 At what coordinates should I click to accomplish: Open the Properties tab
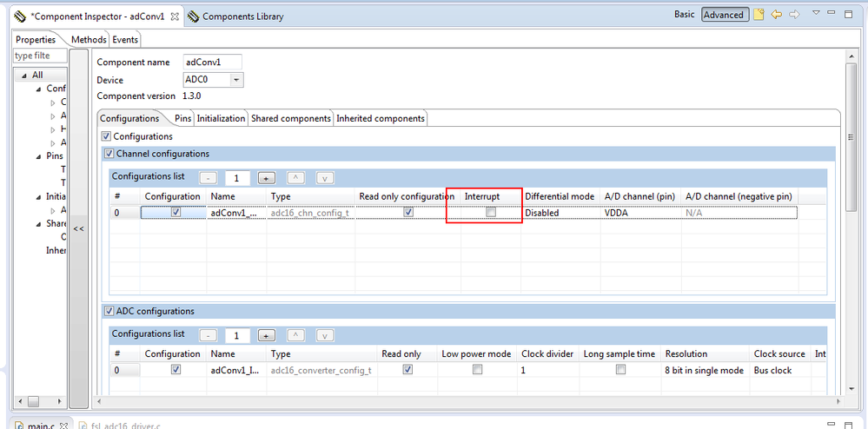36,39
